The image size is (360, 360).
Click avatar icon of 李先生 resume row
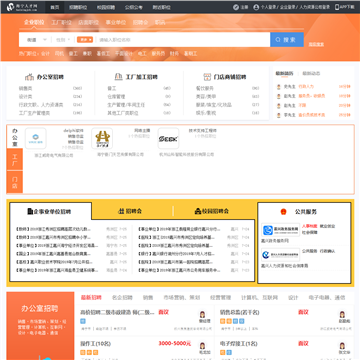pos(279,115)
